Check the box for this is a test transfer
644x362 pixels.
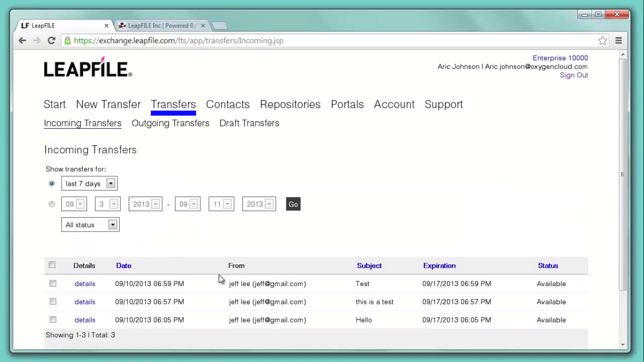pyautogui.click(x=53, y=301)
